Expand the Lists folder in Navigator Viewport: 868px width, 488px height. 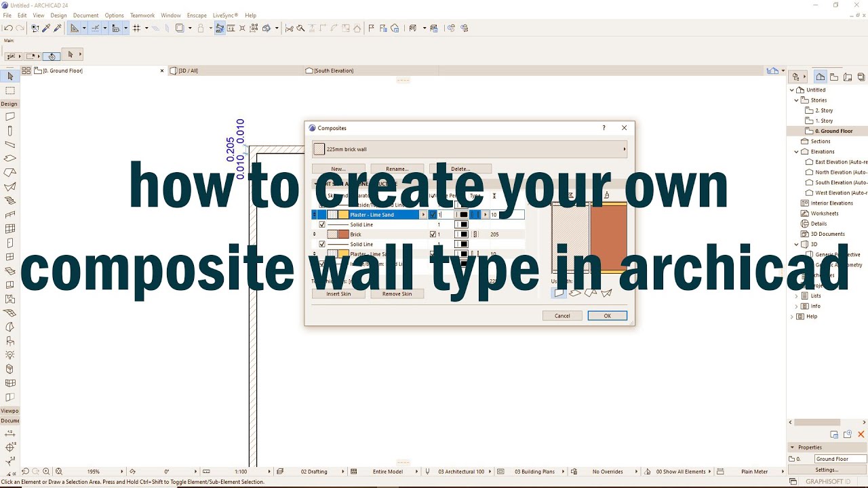797,296
